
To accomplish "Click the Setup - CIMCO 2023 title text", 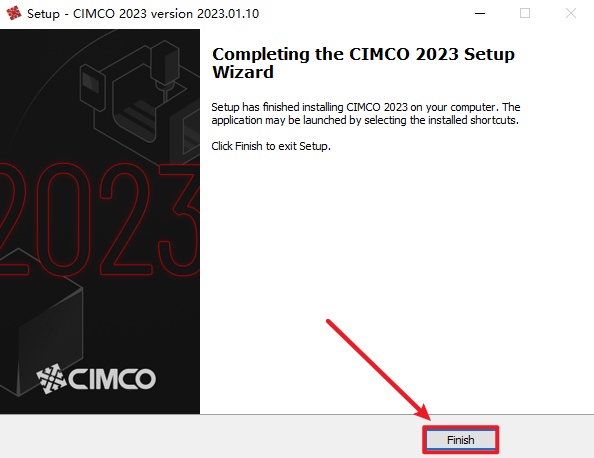I will 87,14.
